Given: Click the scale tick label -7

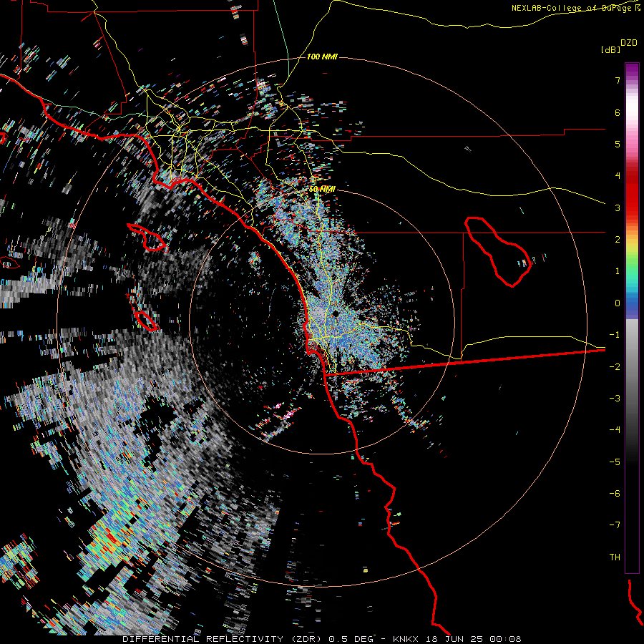Looking at the screenshot, I should (615, 525).
